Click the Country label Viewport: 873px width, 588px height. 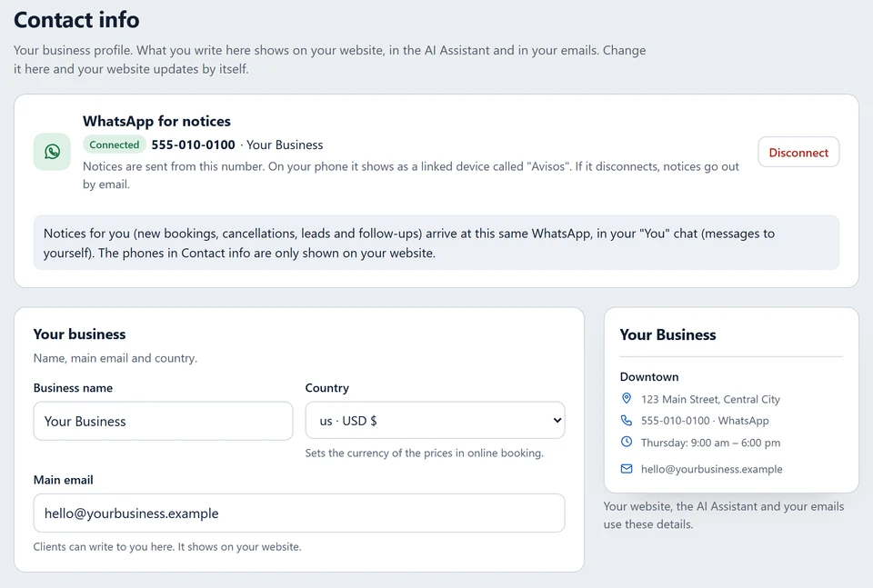(x=326, y=388)
